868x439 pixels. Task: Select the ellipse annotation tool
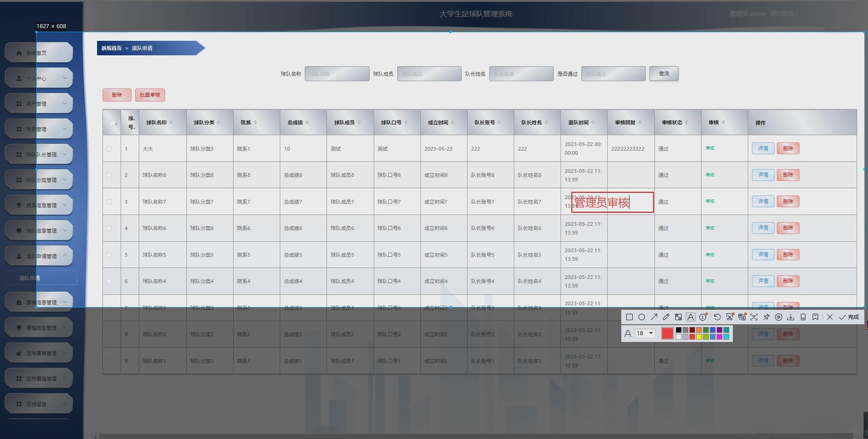click(642, 317)
